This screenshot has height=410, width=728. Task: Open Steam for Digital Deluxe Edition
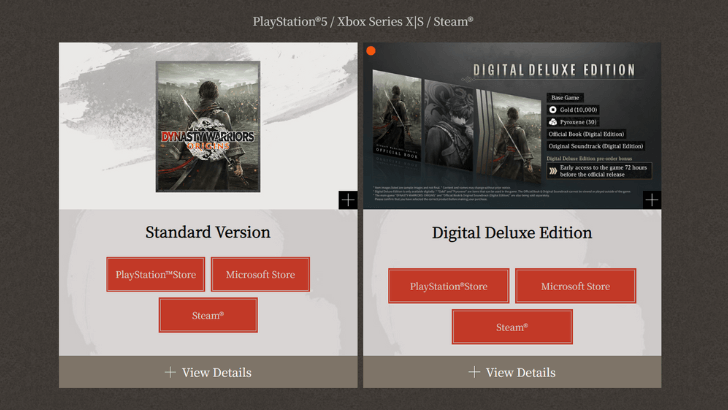[512, 327]
